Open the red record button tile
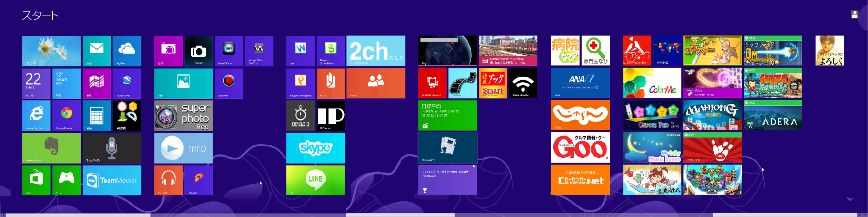The width and height of the screenshot is (868, 217). pyautogui.click(x=229, y=84)
